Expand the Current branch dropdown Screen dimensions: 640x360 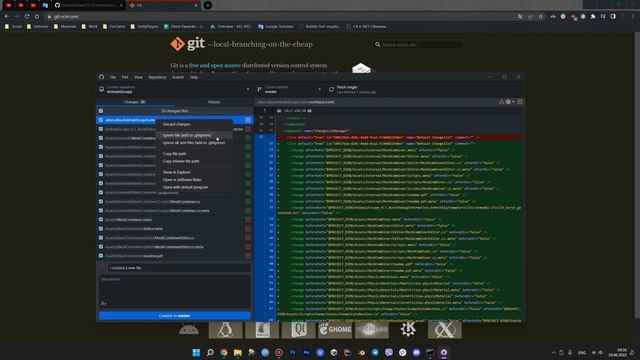[x=289, y=89]
